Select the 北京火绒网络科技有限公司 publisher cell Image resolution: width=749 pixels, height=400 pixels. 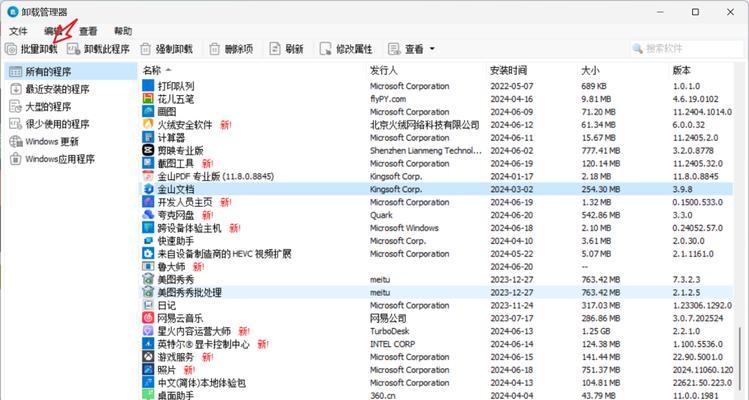pyautogui.click(x=425, y=125)
